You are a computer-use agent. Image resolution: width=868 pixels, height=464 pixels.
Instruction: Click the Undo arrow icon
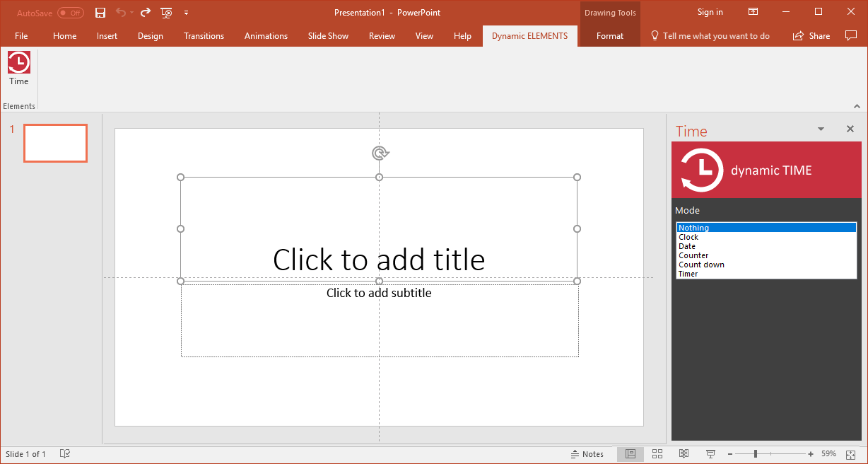point(121,13)
